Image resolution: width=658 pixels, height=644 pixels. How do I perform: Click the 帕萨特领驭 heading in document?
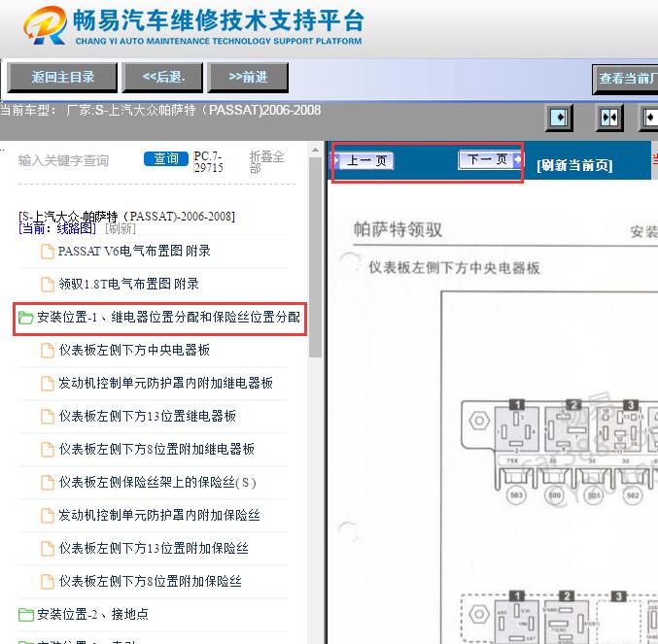(398, 230)
